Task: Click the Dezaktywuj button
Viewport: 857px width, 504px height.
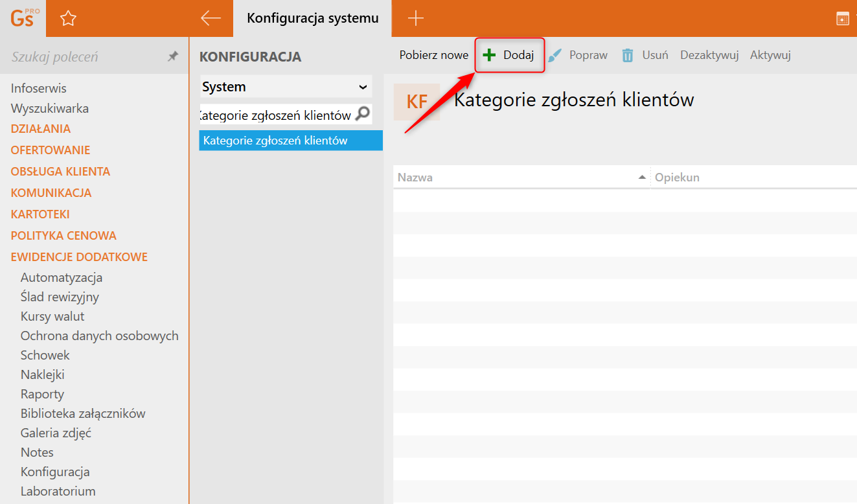Action: tap(709, 55)
